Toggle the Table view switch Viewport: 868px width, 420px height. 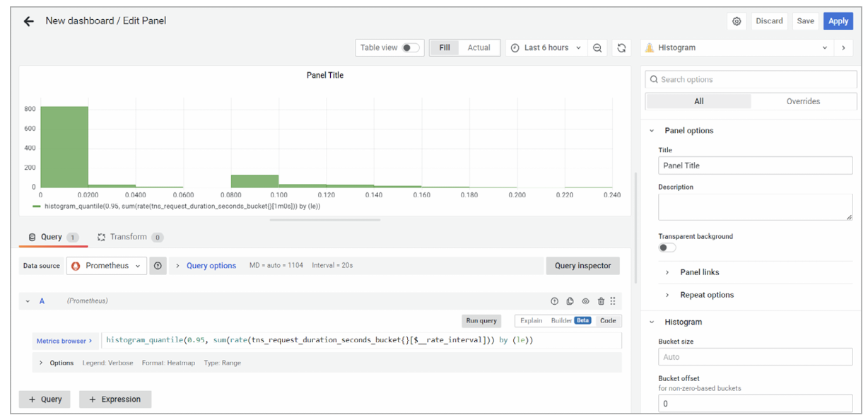point(411,48)
